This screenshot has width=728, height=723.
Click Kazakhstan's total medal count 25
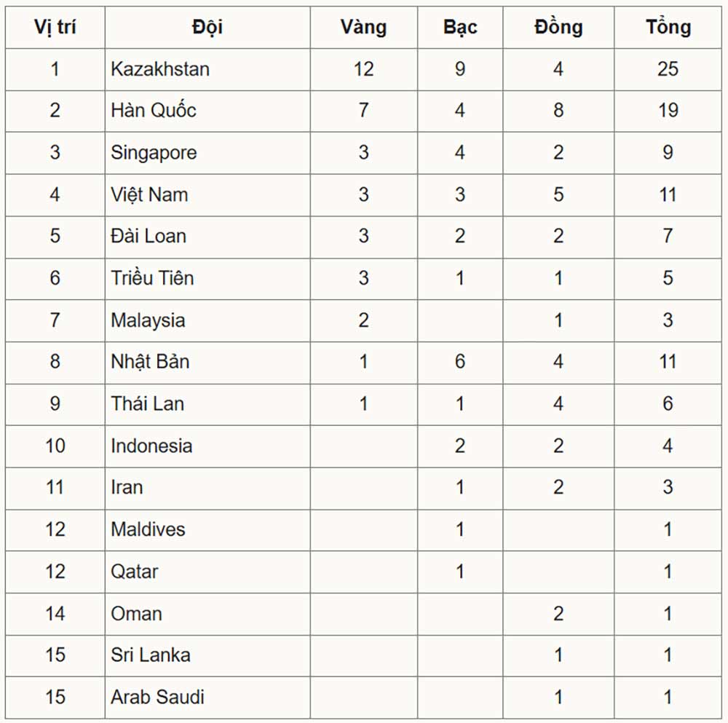(668, 69)
